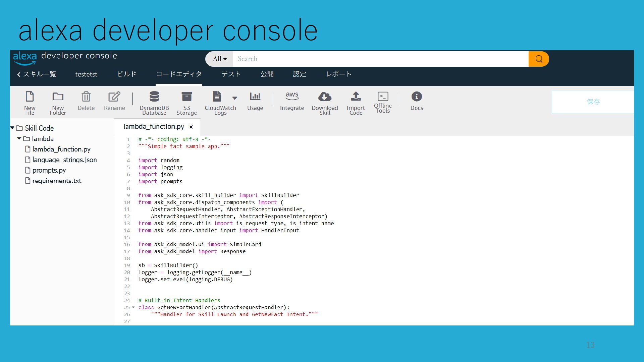The width and height of the screenshot is (644, 362).
Task: Open Docs info icon
Action: tap(416, 97)
